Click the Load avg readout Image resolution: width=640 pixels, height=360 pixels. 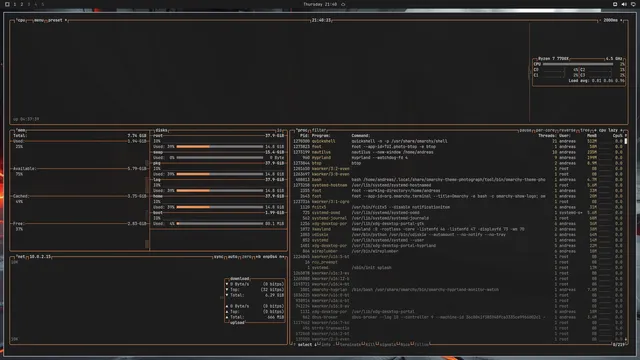point(596,81)
